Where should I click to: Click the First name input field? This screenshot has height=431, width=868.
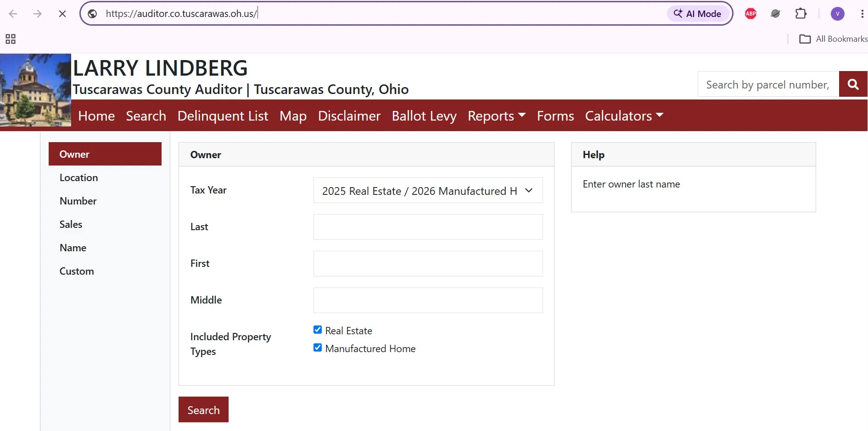pos(428,264)
